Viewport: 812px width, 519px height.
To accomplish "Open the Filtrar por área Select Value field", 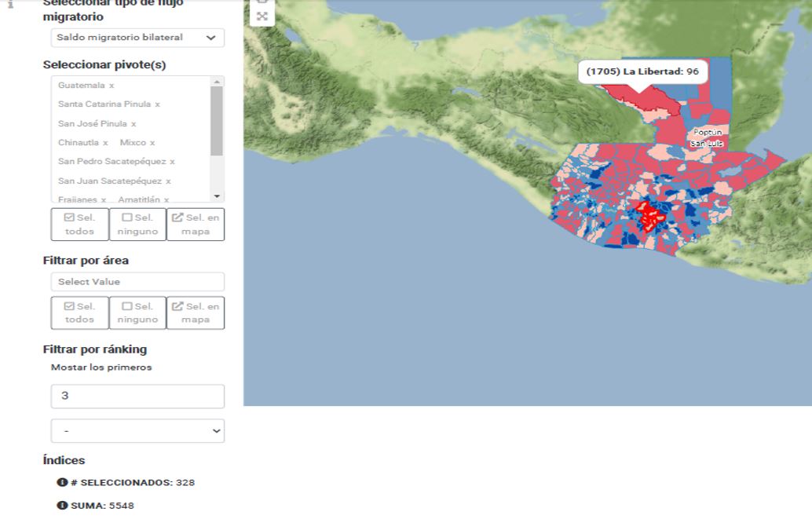I will [137, 282].
